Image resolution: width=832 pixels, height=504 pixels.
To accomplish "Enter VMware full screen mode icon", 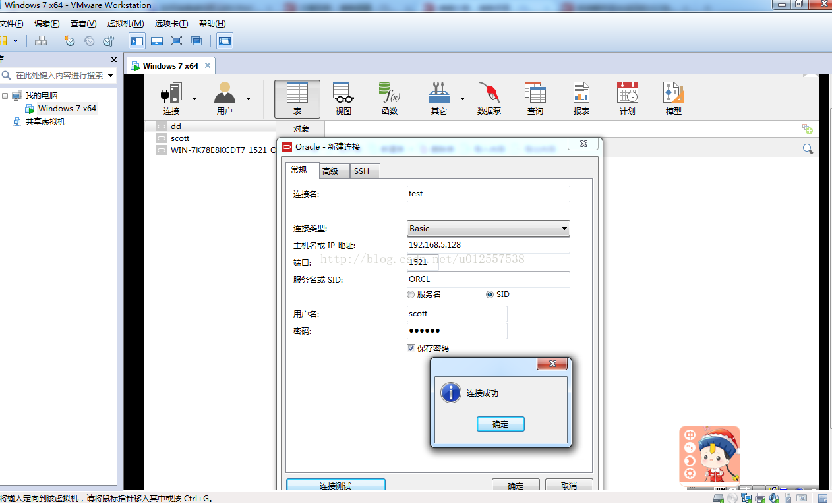I will [x=176, y=41].
